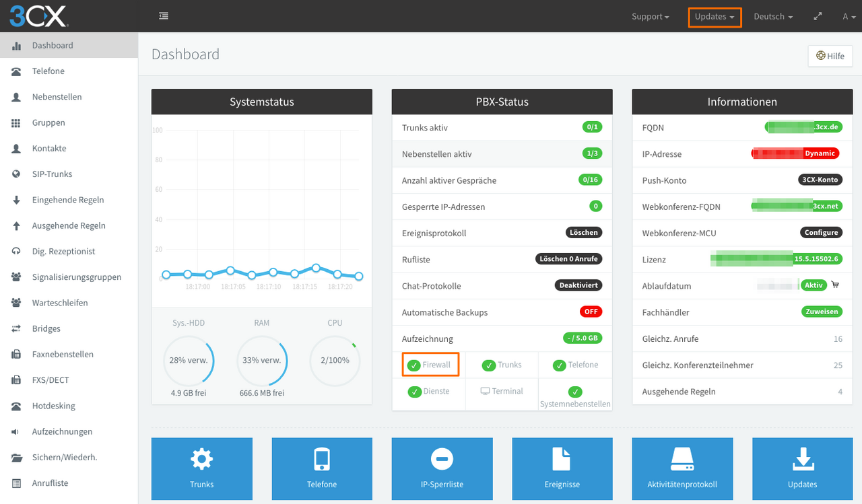Toggle the Automatische Backups OFF badge
This screenshot has height=504, width=862.
click(591, 312)
